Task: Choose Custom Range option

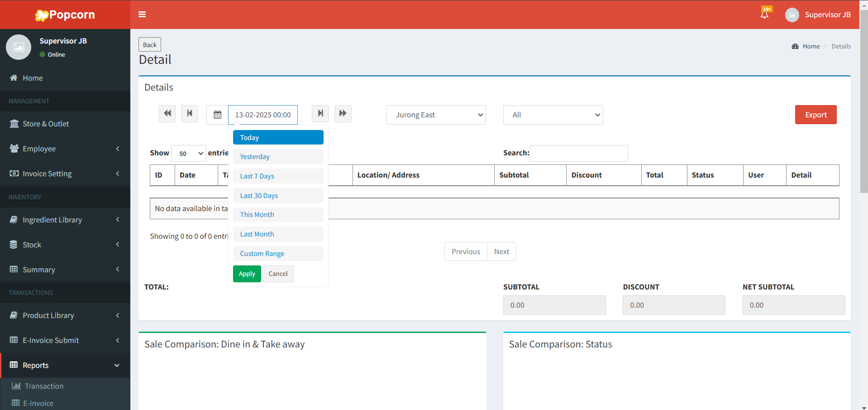Action: (x=278, y=253)
